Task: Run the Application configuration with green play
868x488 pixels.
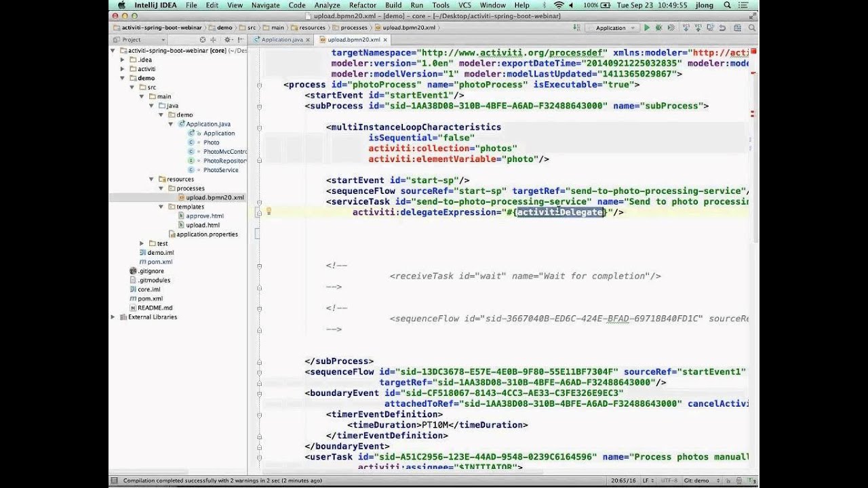Action: [647, 28]
